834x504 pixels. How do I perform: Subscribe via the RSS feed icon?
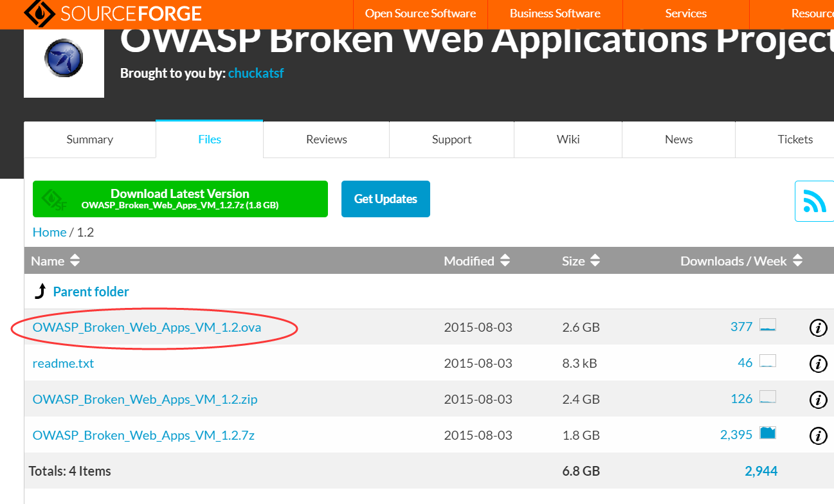click(817, 201)
